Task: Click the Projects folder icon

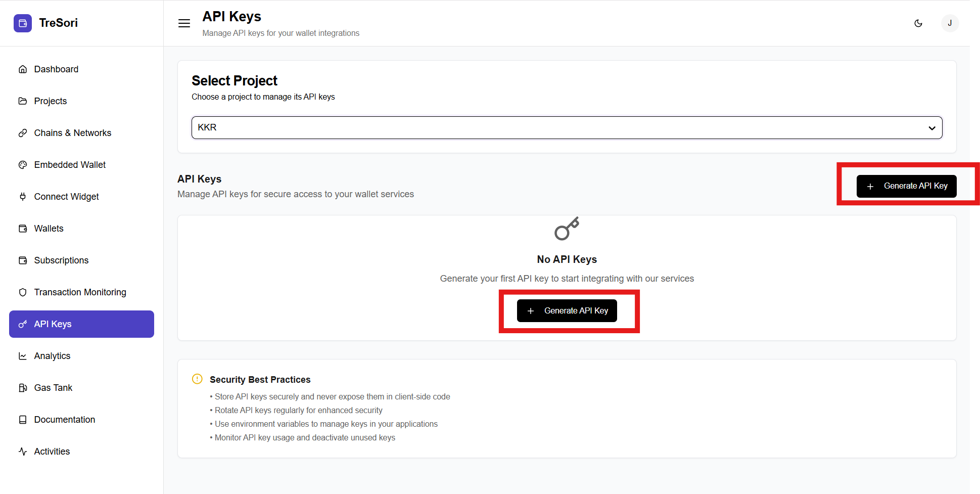Action: pos(23,101)
